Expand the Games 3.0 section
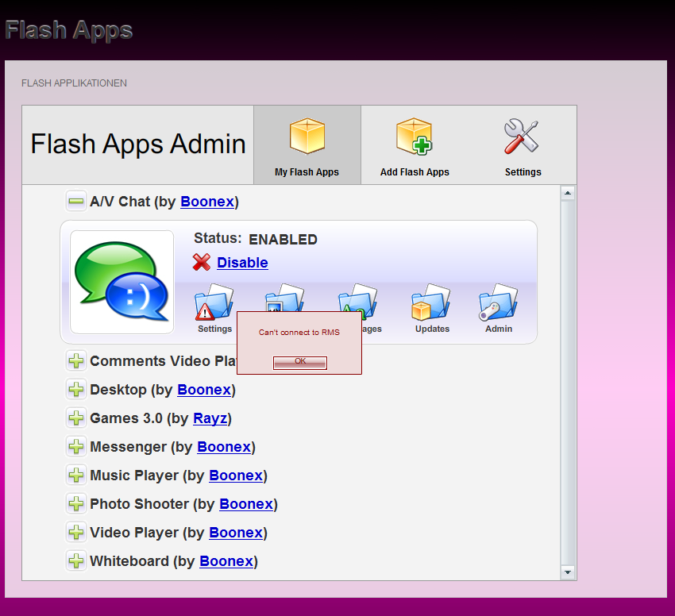The image size is (675, 616). tap(76, 418)
